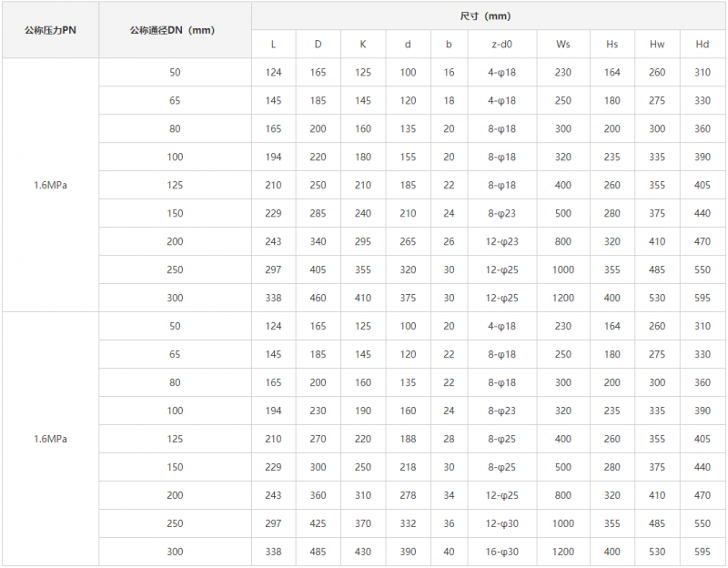
Task: Click the 公称通径DN (mm) column header
Action: (175, 30)
